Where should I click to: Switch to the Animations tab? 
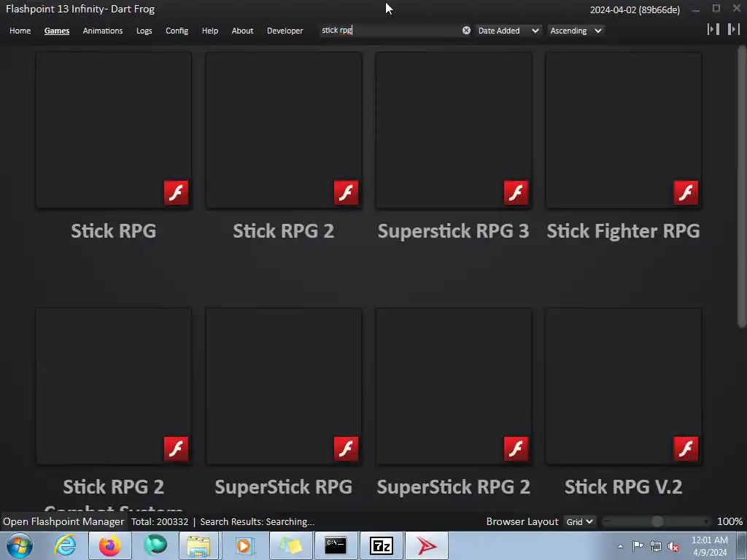click(x=102, y=31)
